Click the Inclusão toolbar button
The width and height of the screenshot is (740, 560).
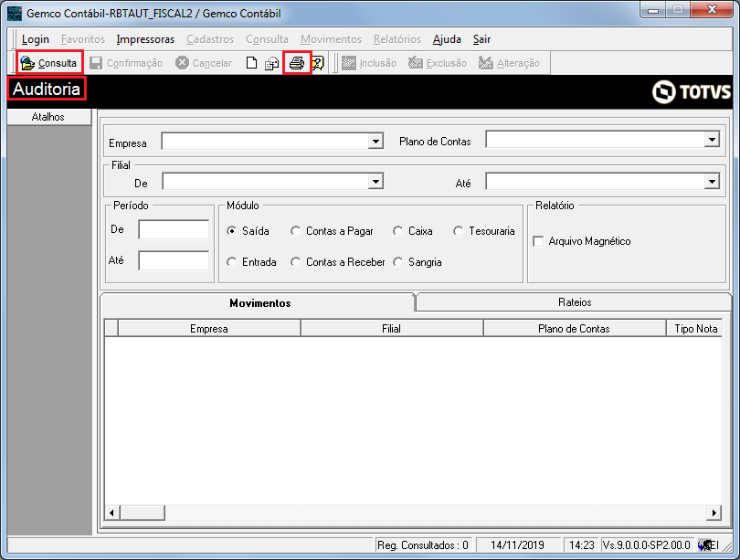368,63
